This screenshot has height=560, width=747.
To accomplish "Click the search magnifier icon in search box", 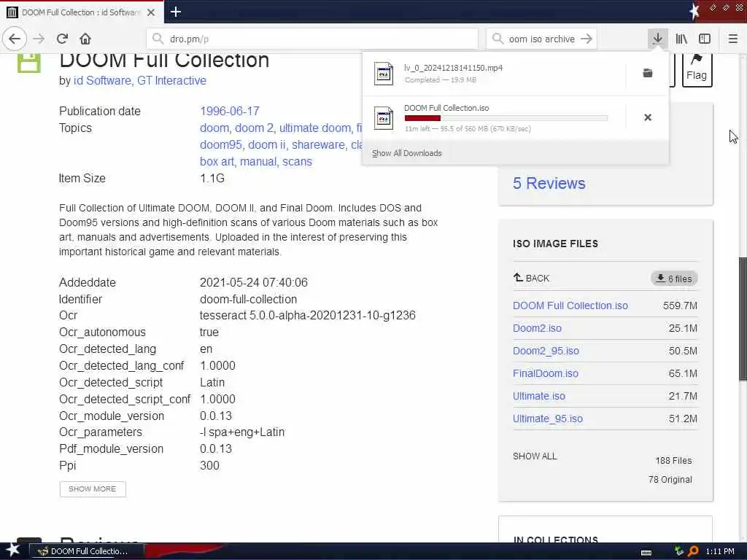I will coord(498,39).
